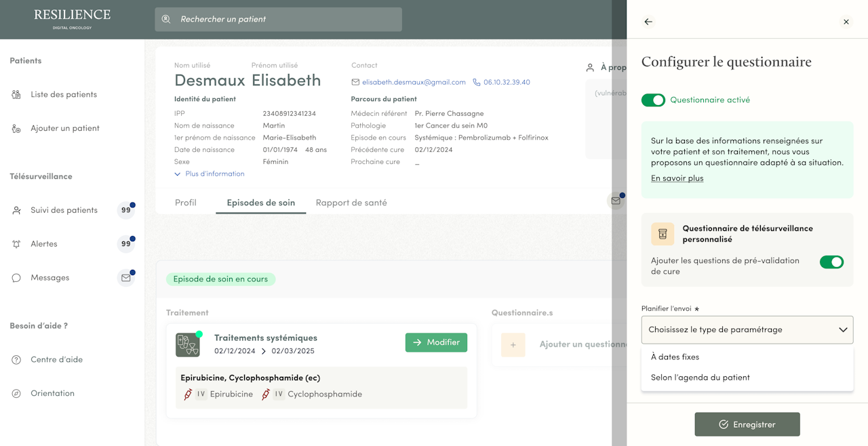The height and width of the screenshot is (446, 868).
Task: Switch to the Profil tab
Action: point(186,203)
